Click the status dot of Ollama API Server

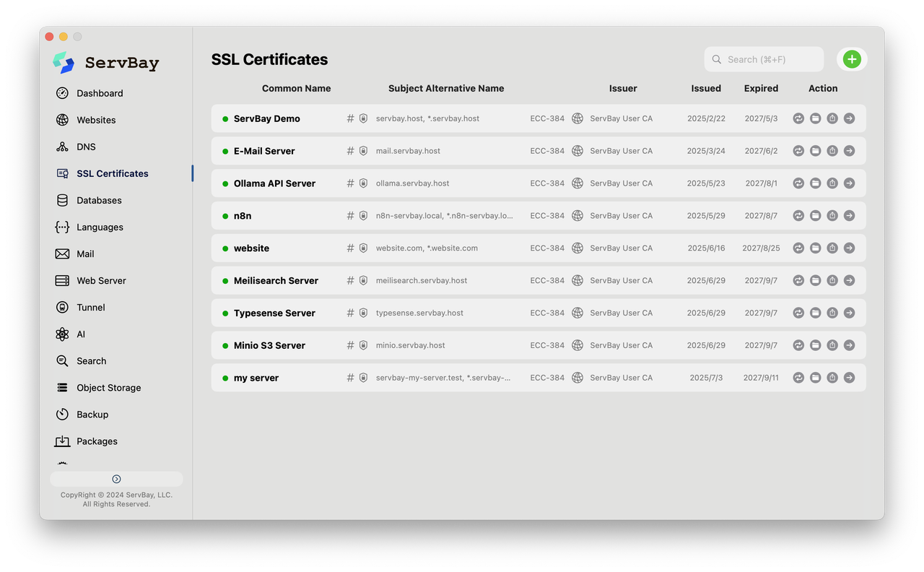click(x=225, y=183)
